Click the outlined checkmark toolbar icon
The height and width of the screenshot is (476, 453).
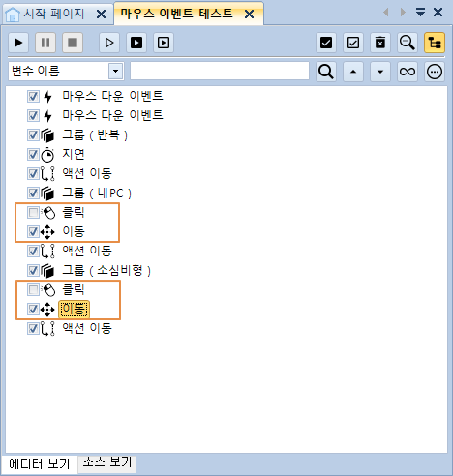point(353,43)
